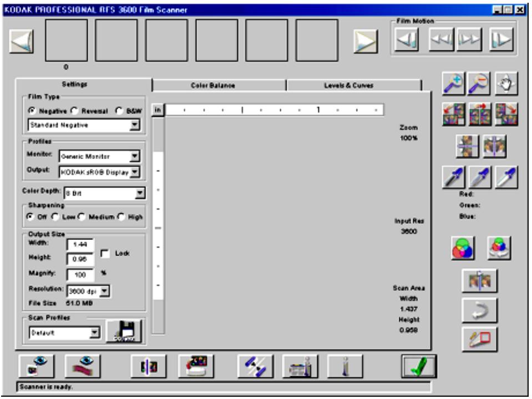This screenshot has height=399, width=532.
Task: Click the Magnify percent field
Action: [80, 274]
